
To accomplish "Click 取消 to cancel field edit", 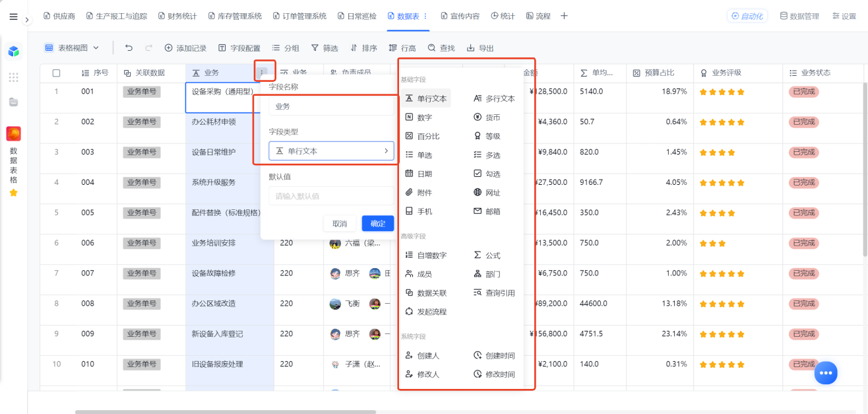I will (x=340, y=223).
